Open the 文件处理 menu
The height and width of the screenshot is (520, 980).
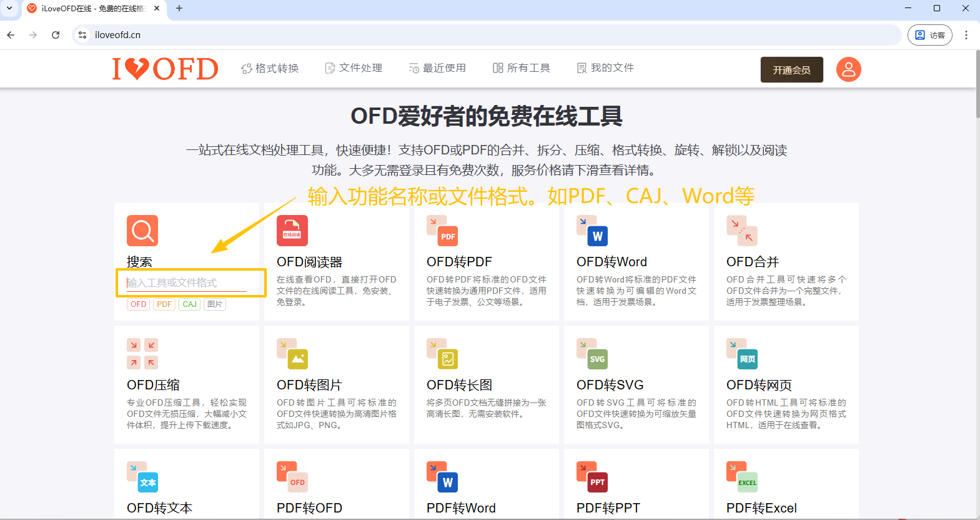(x=354, y=68)
